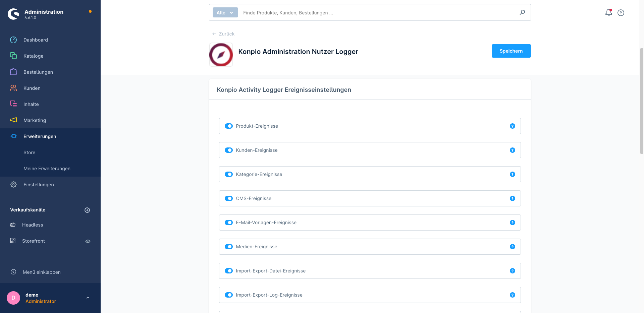The height and width of the screenshot is (313, 644).
Task: Click the Konpio plugin compass logo
Action: coord(221,55)
